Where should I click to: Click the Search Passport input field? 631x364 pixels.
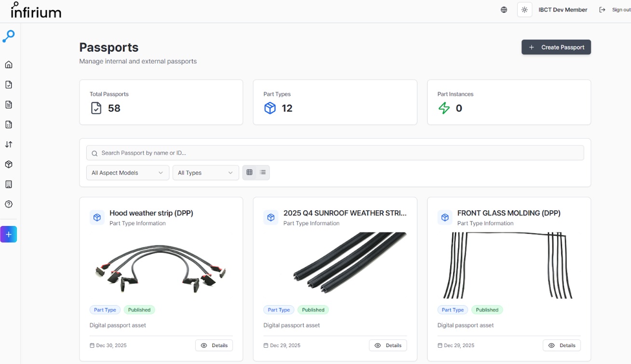(x=335, y=153)
